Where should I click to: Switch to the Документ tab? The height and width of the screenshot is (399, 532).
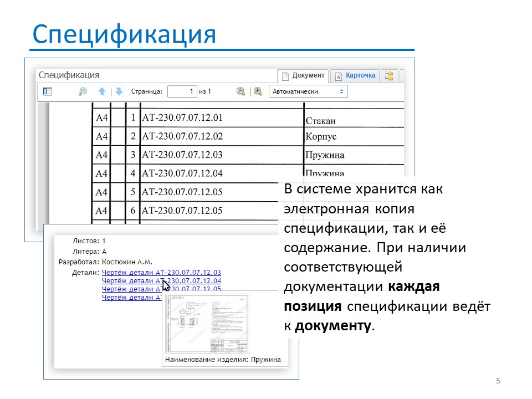coord(303,76)
